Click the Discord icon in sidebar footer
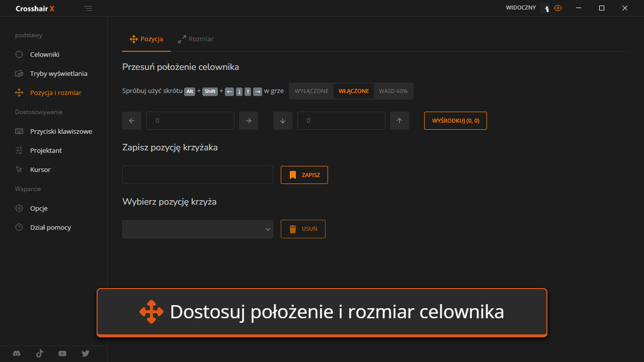Viewport: 644px width, 362px height. (x=17, y=353)
